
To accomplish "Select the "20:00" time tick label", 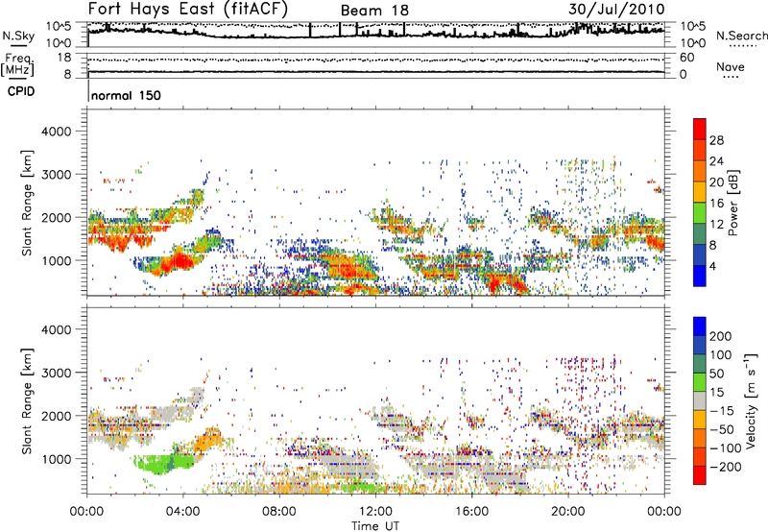I will click(568, 512).
